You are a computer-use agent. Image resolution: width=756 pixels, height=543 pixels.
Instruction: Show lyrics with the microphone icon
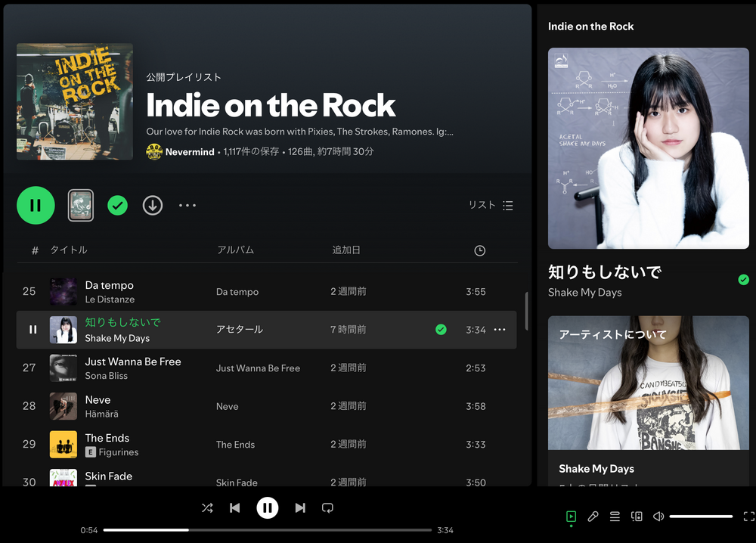point(593,517)
